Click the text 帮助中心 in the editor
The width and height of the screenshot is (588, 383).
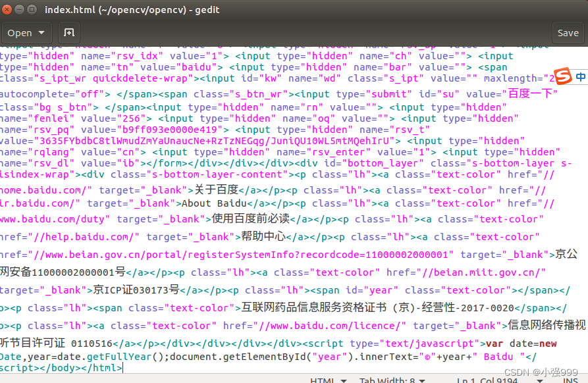(263, 236)
